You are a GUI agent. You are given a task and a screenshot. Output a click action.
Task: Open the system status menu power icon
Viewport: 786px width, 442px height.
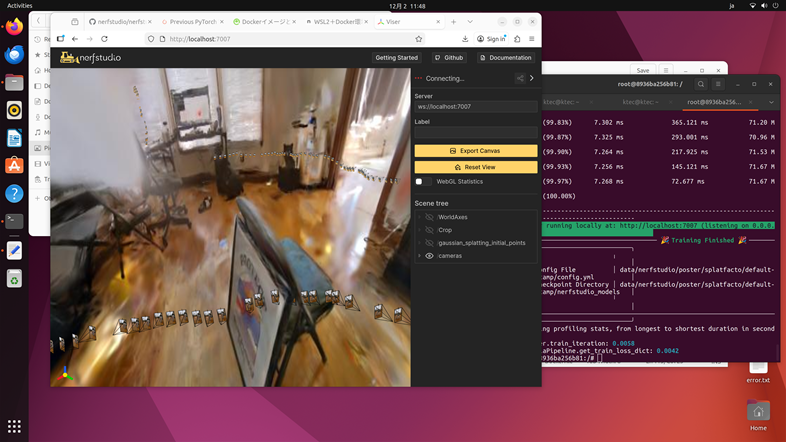(775, 6)
